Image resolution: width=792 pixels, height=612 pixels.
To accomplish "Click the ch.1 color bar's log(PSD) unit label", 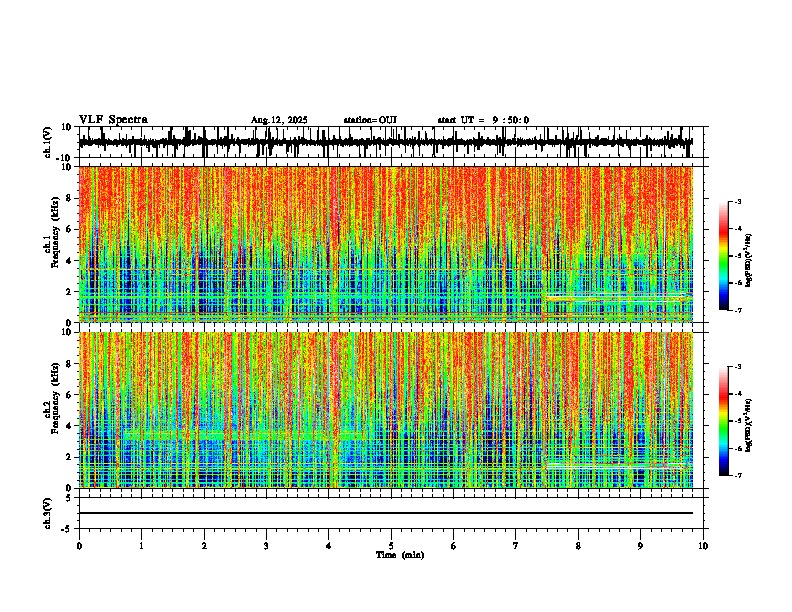I will [749, 261].
